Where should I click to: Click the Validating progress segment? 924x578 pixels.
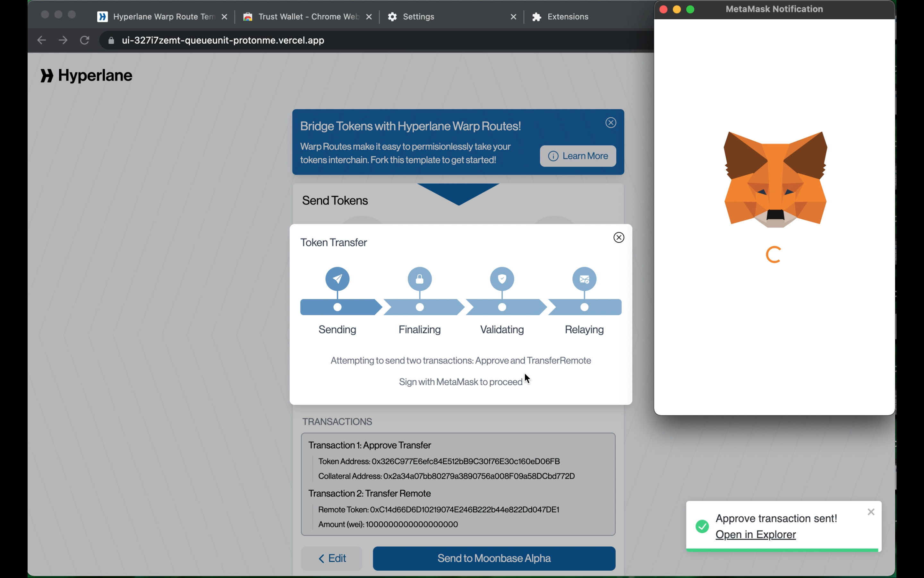pos(506,307)
